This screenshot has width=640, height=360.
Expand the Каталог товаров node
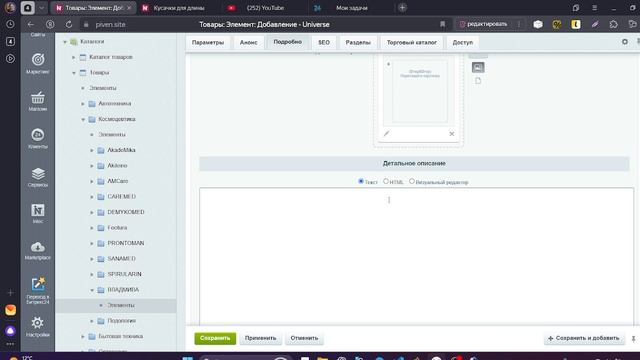74,57
